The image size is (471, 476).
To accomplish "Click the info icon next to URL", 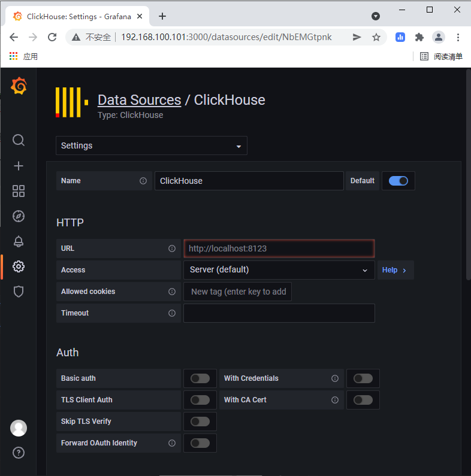I will pos(172,248).
